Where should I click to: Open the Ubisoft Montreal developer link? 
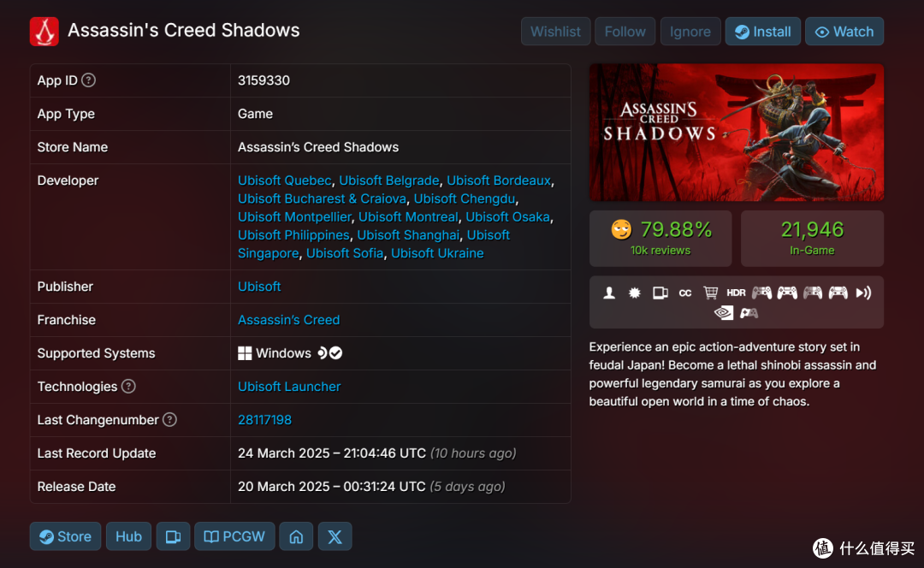[x=408, y=216]
